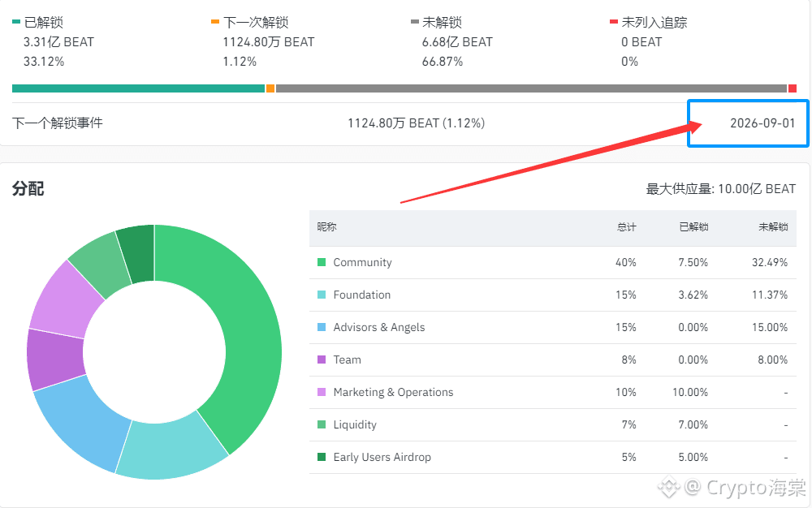Click the red untracked segment of progress bar
The width and height of the screenshot is (812, 508).
tap(793, 88)
